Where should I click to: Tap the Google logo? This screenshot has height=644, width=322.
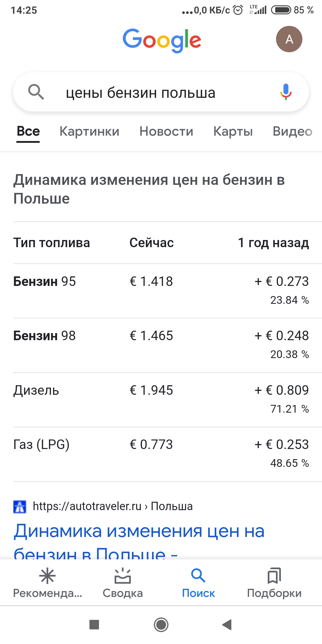162,40
